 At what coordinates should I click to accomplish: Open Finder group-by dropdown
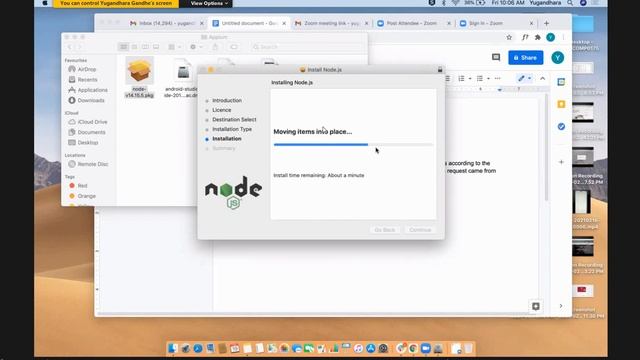[x=175, y=47]
